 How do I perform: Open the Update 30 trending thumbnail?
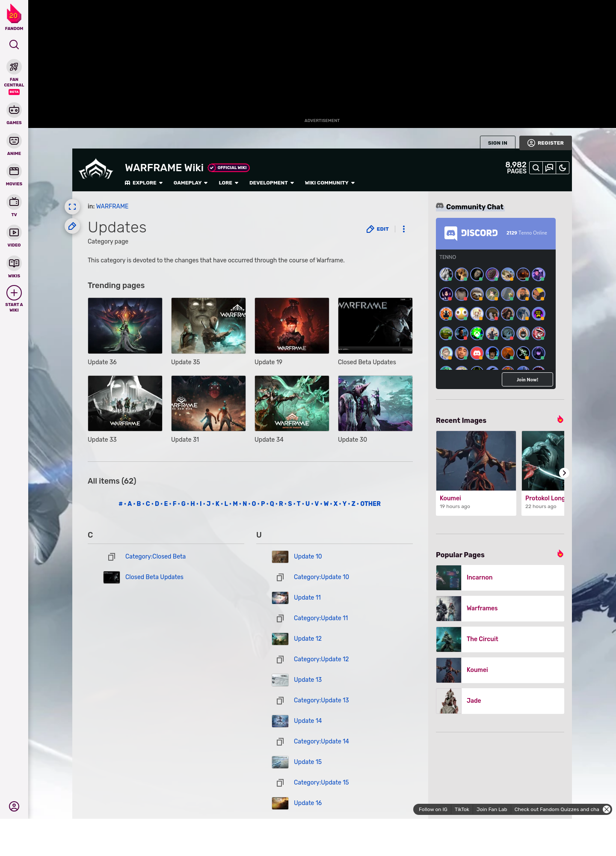[x=375, y=403]
